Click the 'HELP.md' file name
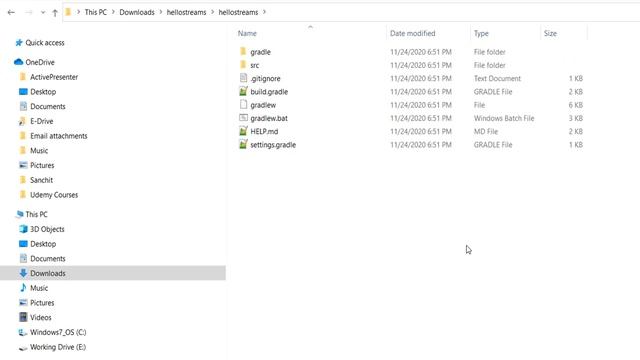640x360 pixels. [264, 131]
